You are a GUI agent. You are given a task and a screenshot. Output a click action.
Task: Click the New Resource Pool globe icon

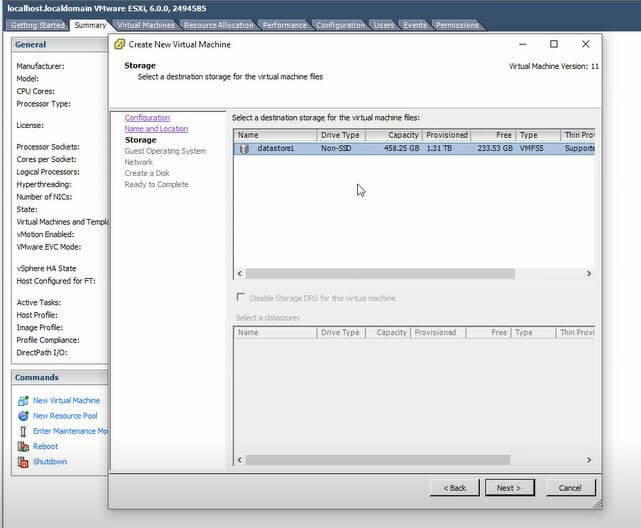23,416
